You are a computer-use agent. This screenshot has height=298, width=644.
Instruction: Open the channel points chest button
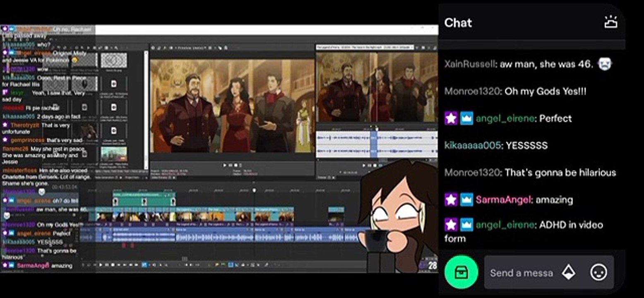(x=461, y=272)
